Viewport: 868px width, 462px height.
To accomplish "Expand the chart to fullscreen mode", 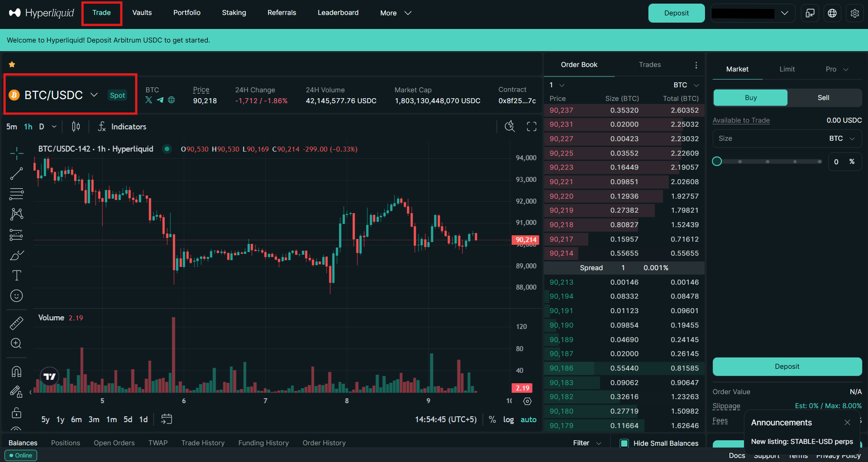I will point(531,126).
